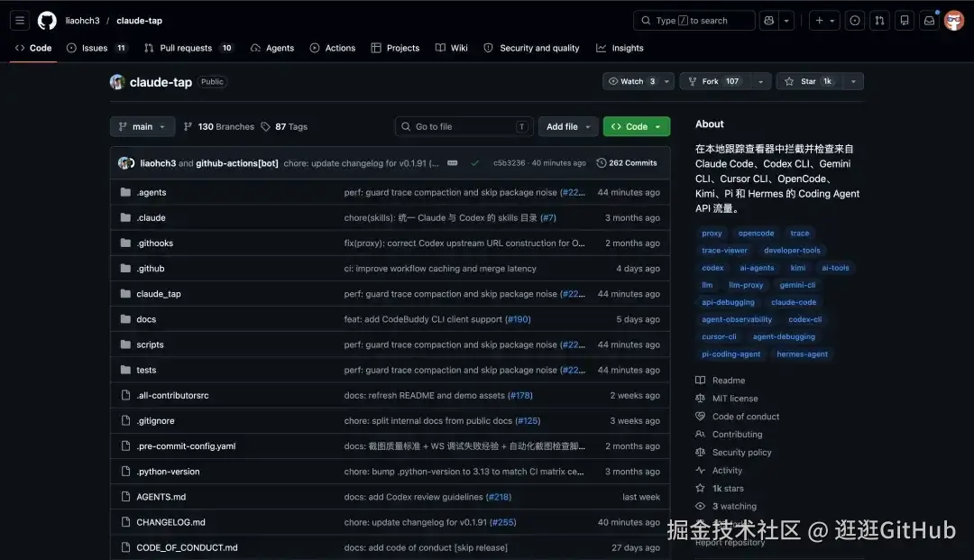Image resolution: width=974 pixels, height=560 pixels.
Task: Click the claude-tap repository owner avatar
Action: (117, 82)
